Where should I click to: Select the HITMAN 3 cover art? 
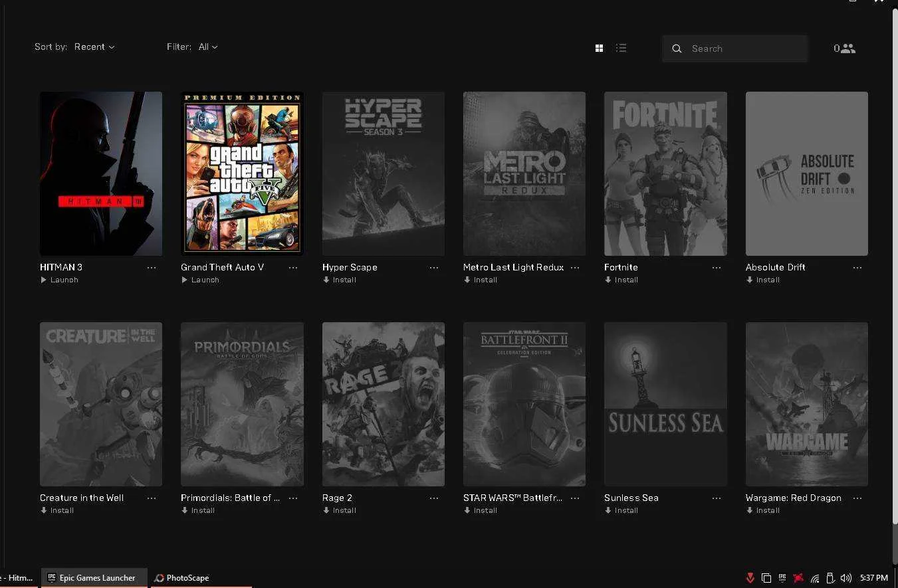coord(101,173)
